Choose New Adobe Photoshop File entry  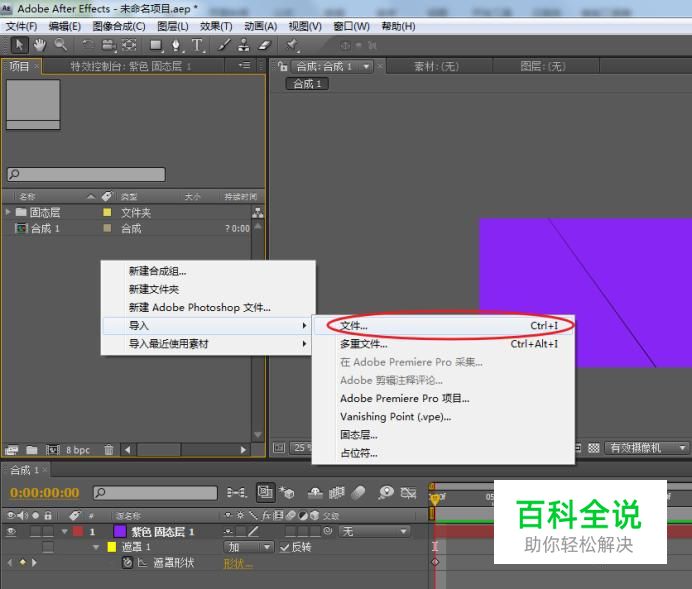(x=208, y=307)
